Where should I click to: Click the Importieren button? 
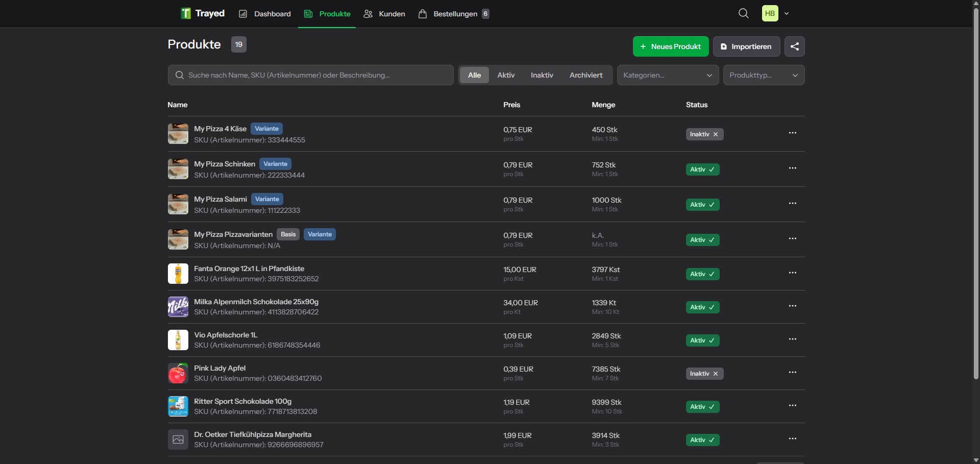[x=746, y=46]
